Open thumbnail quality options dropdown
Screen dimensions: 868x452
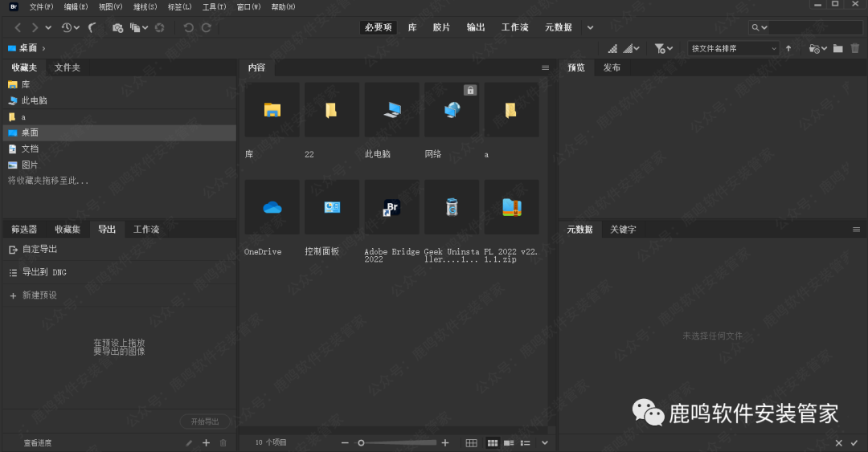click(x=631, y=49)
